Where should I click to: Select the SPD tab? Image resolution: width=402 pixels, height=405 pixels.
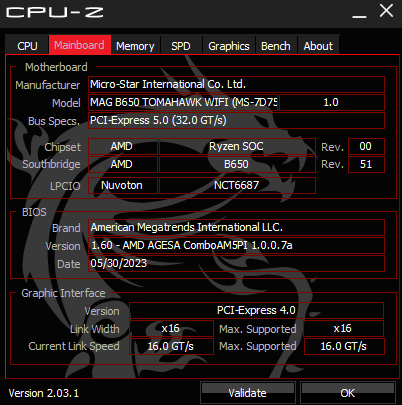click(x=181, y=45)
